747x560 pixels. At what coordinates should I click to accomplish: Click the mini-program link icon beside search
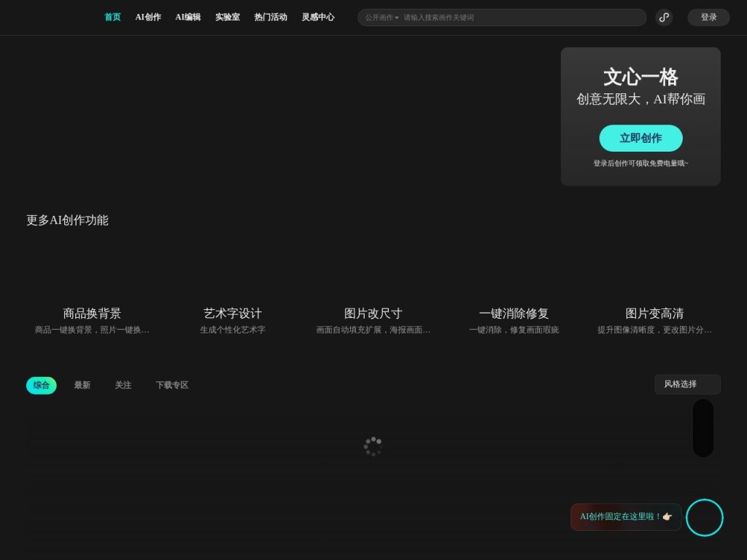pos(664,17)
